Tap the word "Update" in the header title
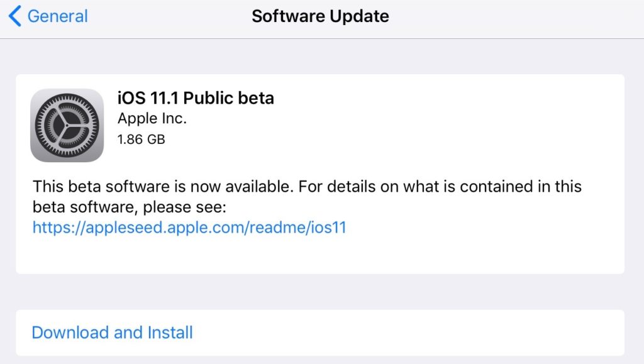This screenshot has width=644, height=364. (361, 16)
